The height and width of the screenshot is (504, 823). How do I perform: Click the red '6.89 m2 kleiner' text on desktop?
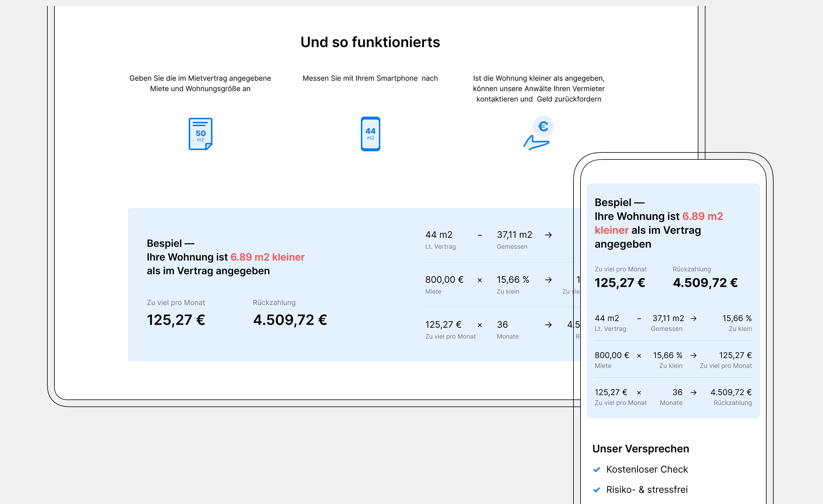[x=267, y=257]
